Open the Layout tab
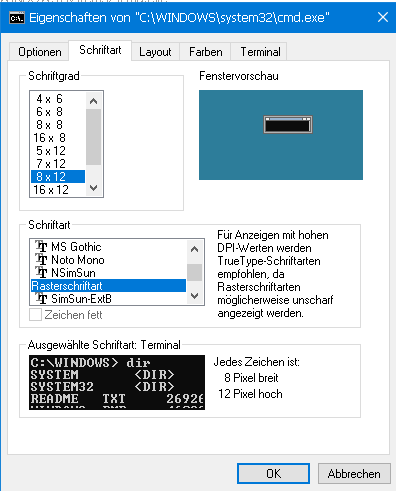 click(x=155, y=52)
